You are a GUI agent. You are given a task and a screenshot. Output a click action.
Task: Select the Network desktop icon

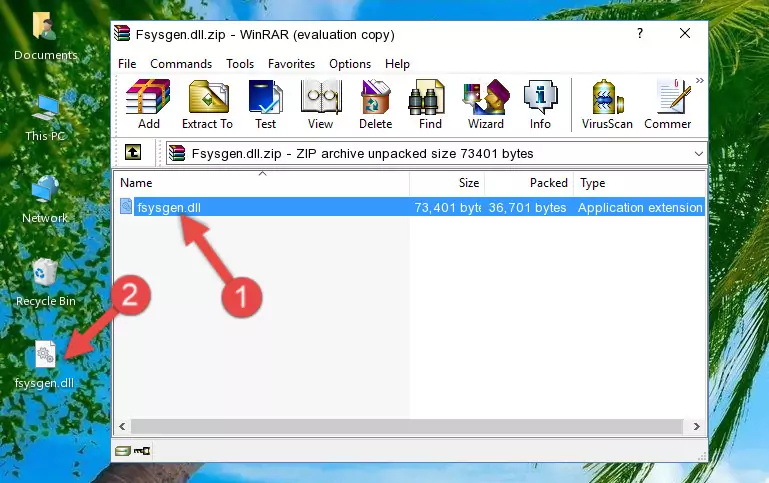tap(45, 199)
